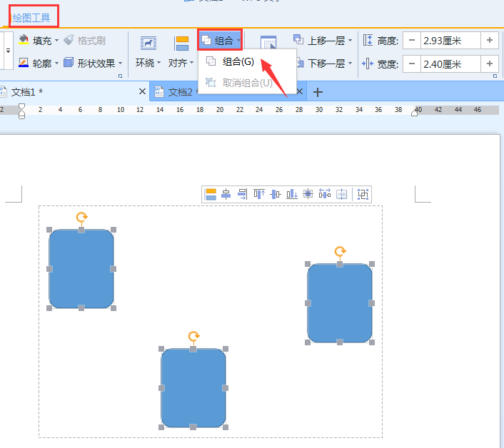
Task: Close the 文档1 tab
Action: 142,92
